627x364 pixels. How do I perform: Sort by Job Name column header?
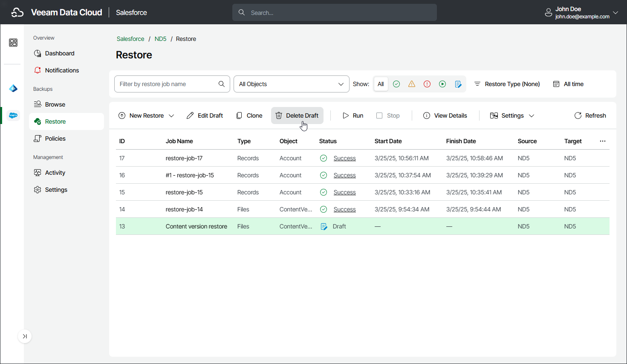pyautogui.click(x=179, y=141)
